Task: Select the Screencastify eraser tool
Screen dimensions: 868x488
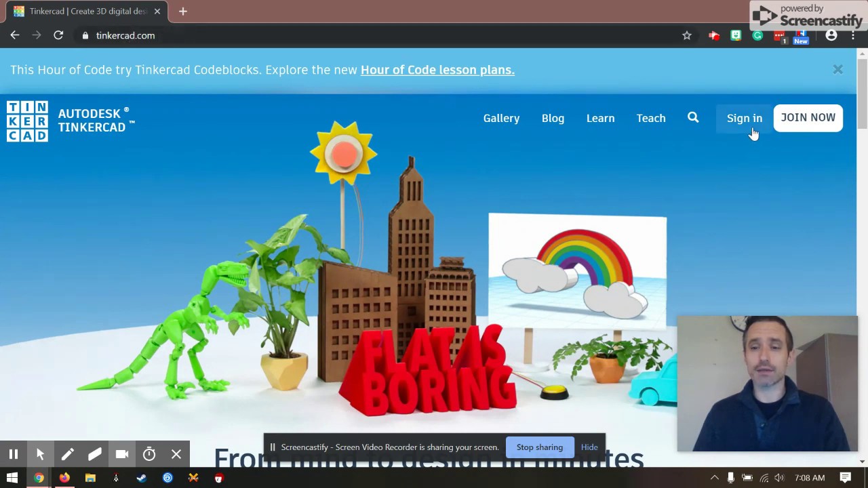Action: click(x=95, y=454)
